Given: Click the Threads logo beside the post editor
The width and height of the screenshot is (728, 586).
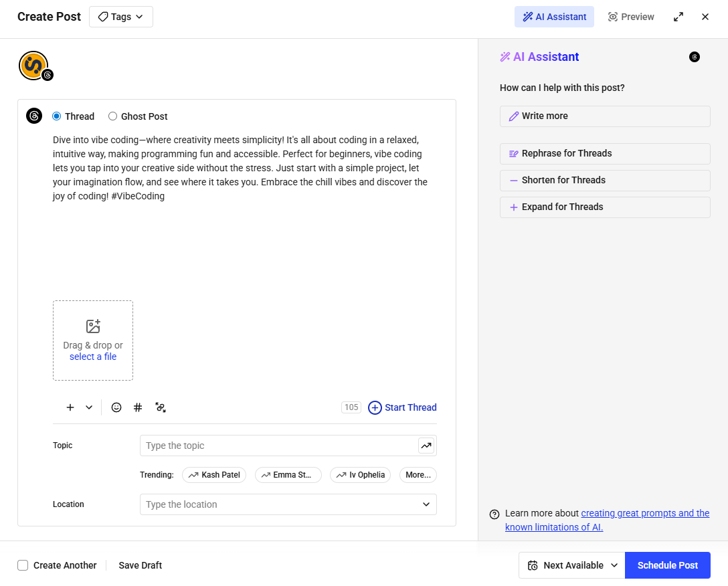Looking at the screenshot, I should [x=34, y=116].
